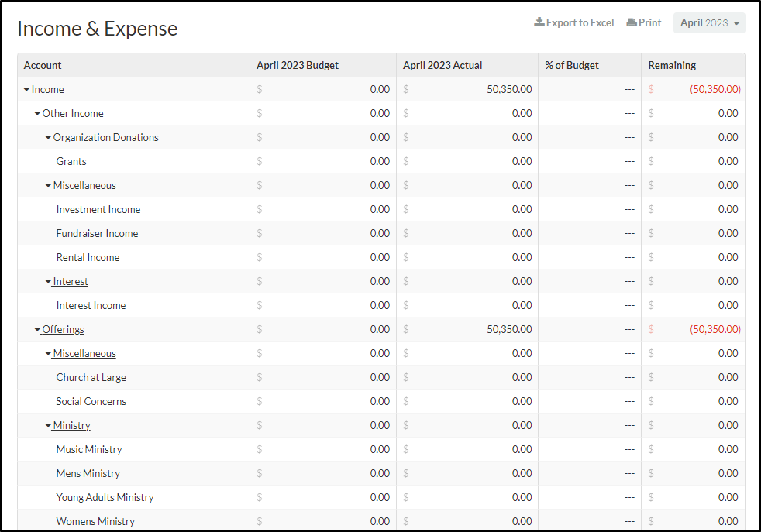Select the Rental Income row

(x=381, y=258)
